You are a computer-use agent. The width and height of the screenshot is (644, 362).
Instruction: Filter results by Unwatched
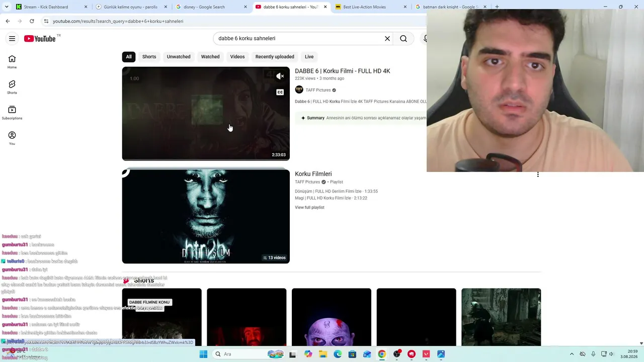pos(179,57)
